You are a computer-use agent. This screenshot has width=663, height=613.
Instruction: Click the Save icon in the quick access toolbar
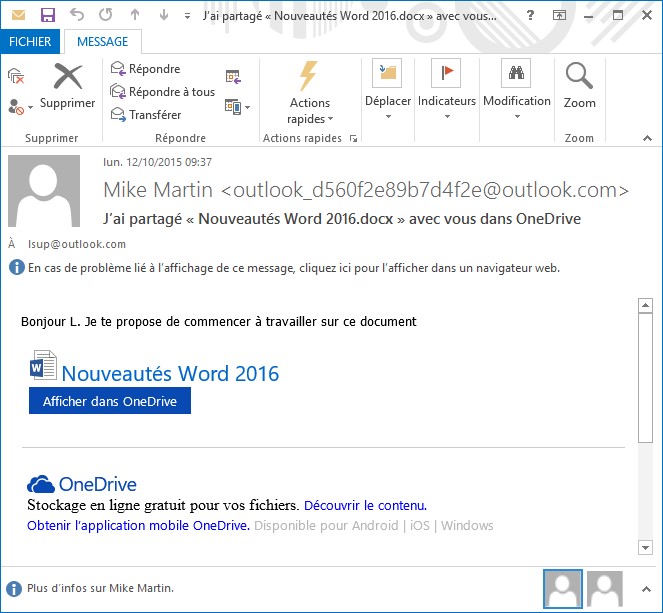tap(48, 15)
